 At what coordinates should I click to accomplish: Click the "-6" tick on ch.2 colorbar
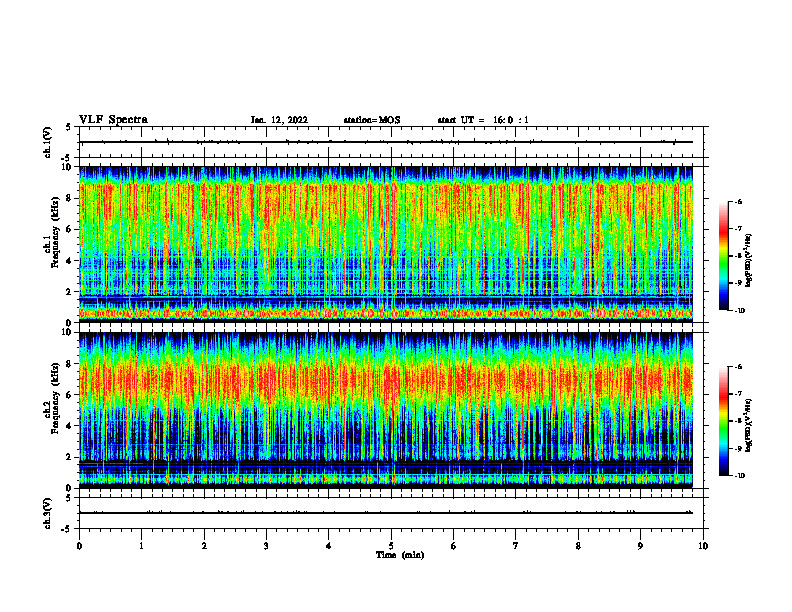click(x=738, y=367)
